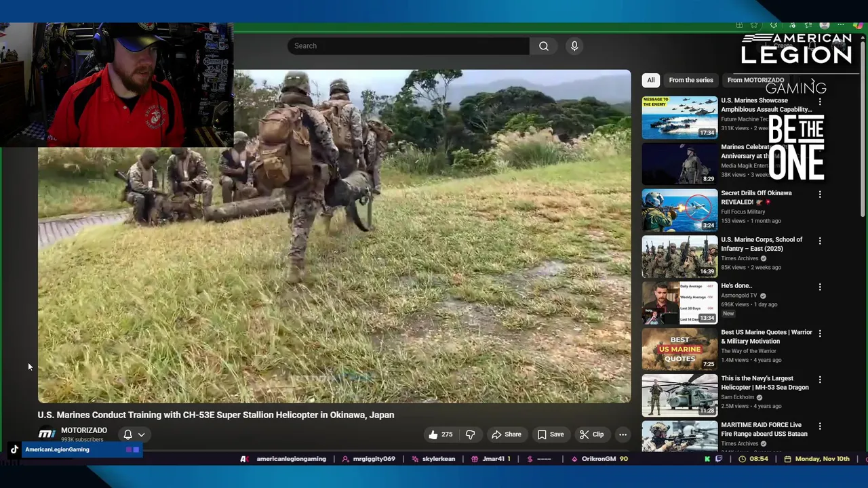The image size is (868, 488).
Task: Save the video to a playlist
Action: (551, 434)
